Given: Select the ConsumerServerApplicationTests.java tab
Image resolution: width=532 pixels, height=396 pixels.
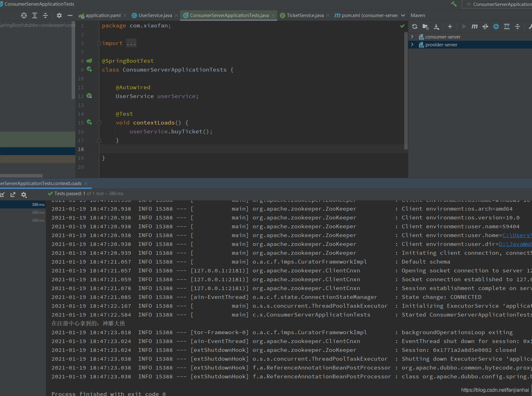Looking at the screenshot, I should click(229, 15).
